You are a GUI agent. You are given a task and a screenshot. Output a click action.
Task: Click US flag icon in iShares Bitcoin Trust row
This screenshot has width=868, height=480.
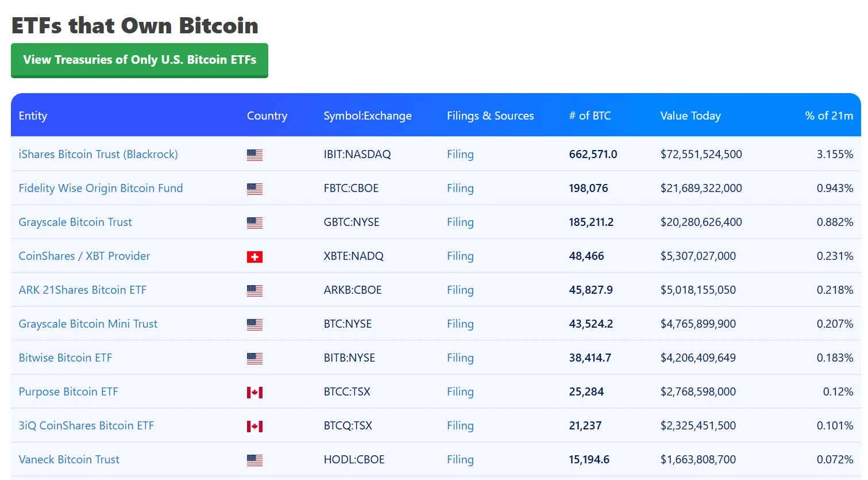tap(254, 155)
